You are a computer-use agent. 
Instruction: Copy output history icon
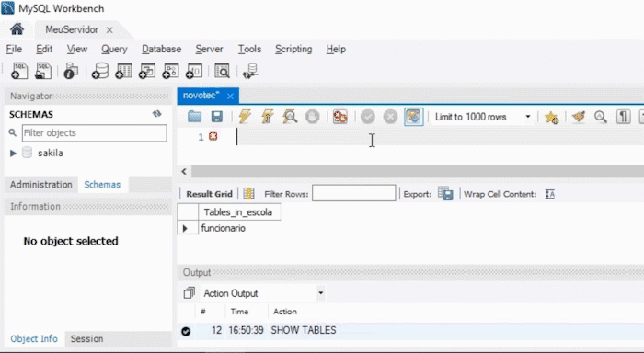coord(189,293)
